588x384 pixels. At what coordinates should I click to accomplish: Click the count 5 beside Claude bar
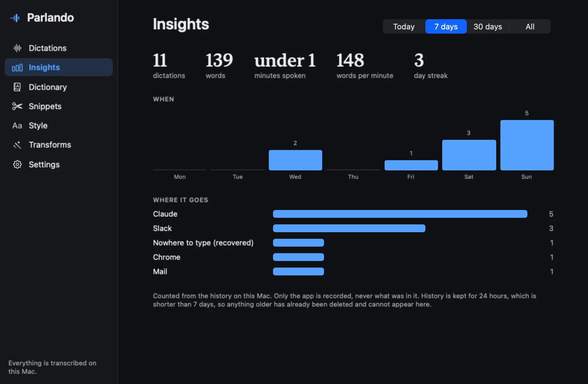(551, 214)
